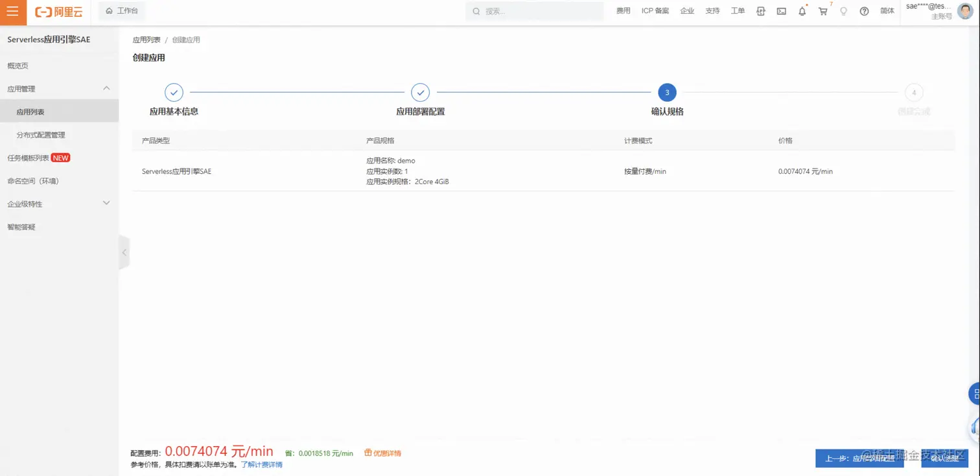Screen dimensions: 980x476
Task: Open the user avatar account menu
Action: click(x=965, y=11)
